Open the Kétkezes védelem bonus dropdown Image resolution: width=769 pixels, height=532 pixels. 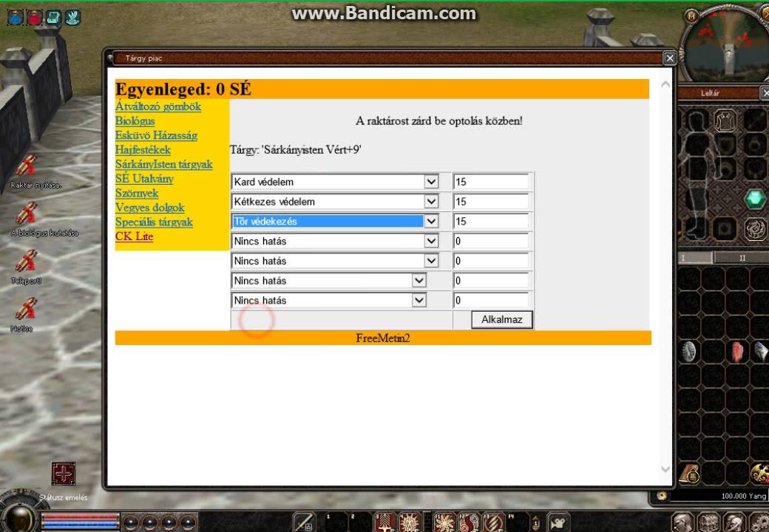[x=335, y=201]
